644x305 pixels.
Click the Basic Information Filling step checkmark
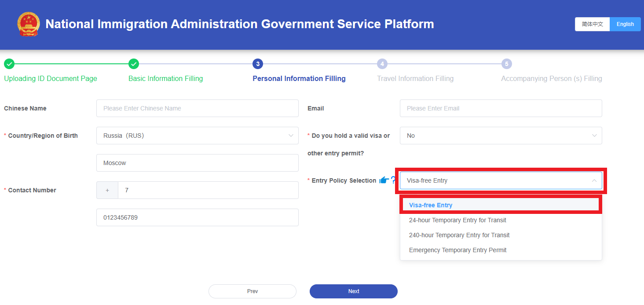coord(134,64)
